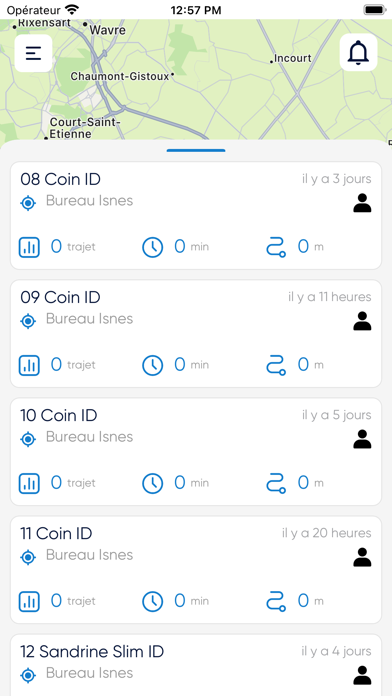Tap the person icon on 12 Sandrine Slim ID
The height and width of the screenshot is (696, 392).
coord(362,675)
